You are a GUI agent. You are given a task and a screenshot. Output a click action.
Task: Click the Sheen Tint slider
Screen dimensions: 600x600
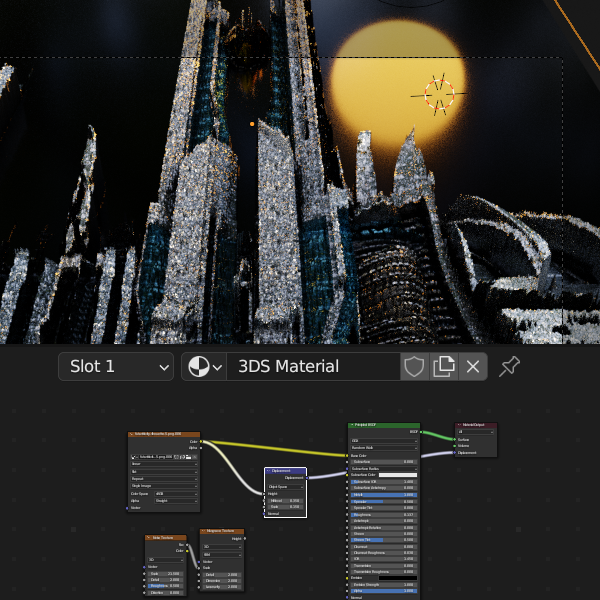coord(384,540)
